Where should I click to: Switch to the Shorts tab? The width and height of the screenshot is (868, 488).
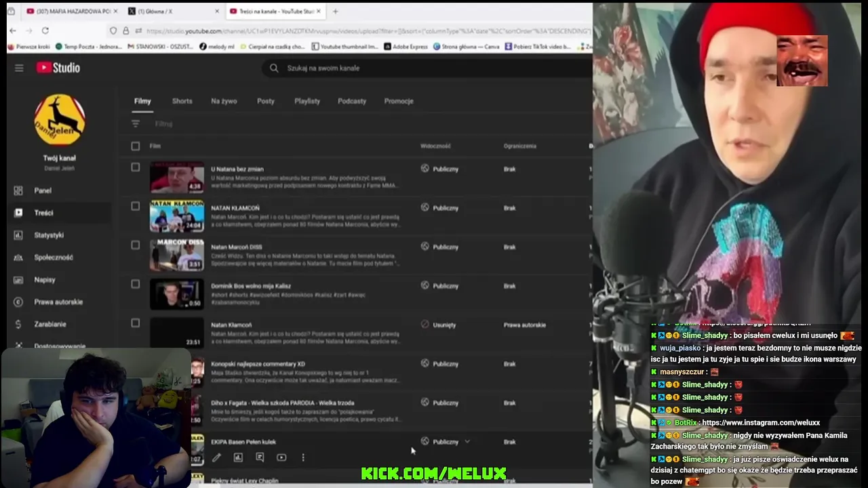pyautogui.click(x=182, y=101)
